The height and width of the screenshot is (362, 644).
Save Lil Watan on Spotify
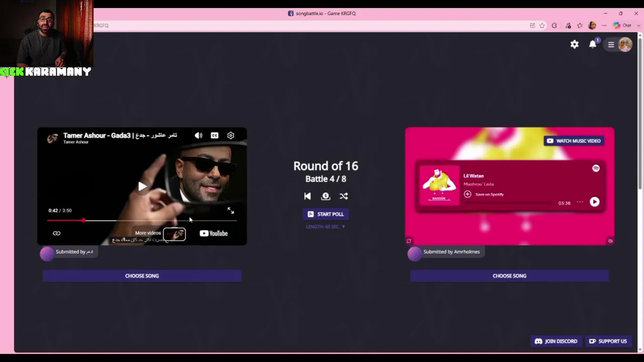(x=484, y=194)
